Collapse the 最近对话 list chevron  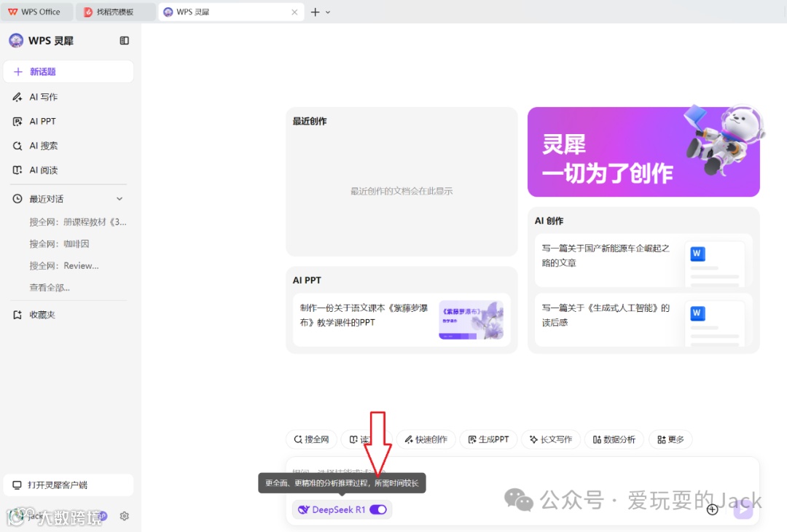point(120,199)
